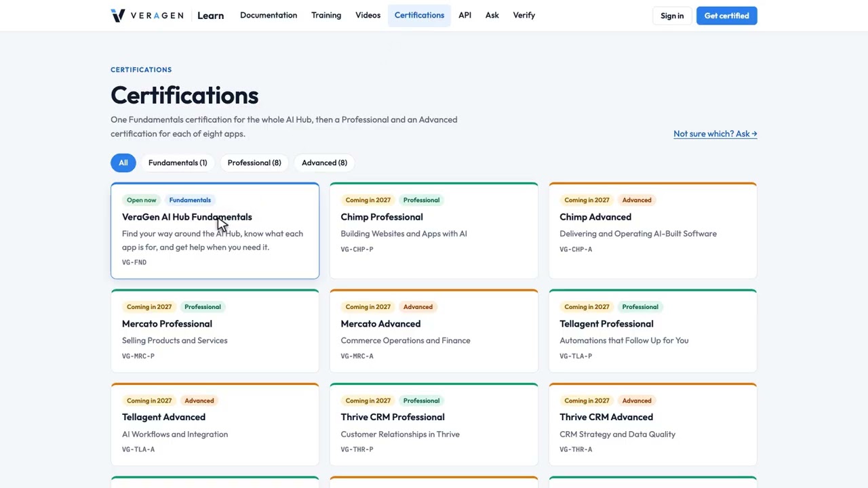Click the 'Open now' badge
The image size is (868, 488).
coord(141,200)
